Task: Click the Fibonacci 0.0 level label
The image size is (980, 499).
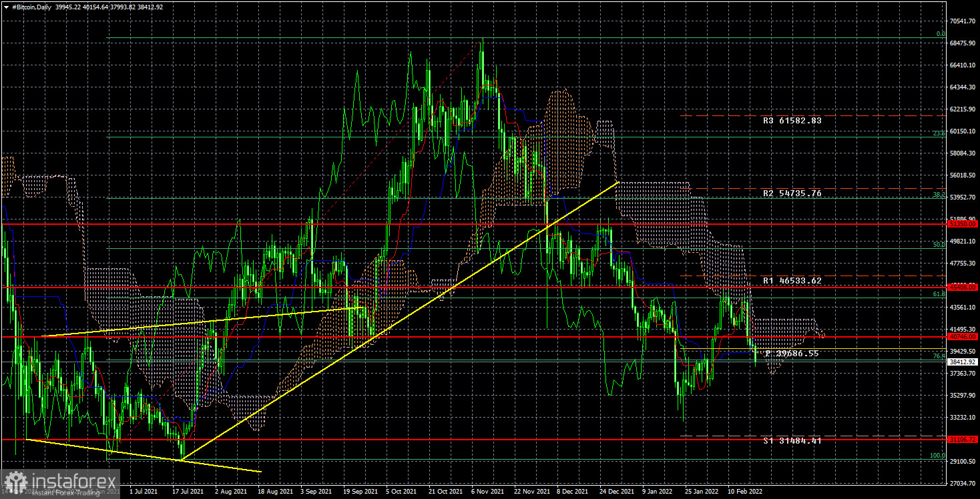Action: click(940, 34)
